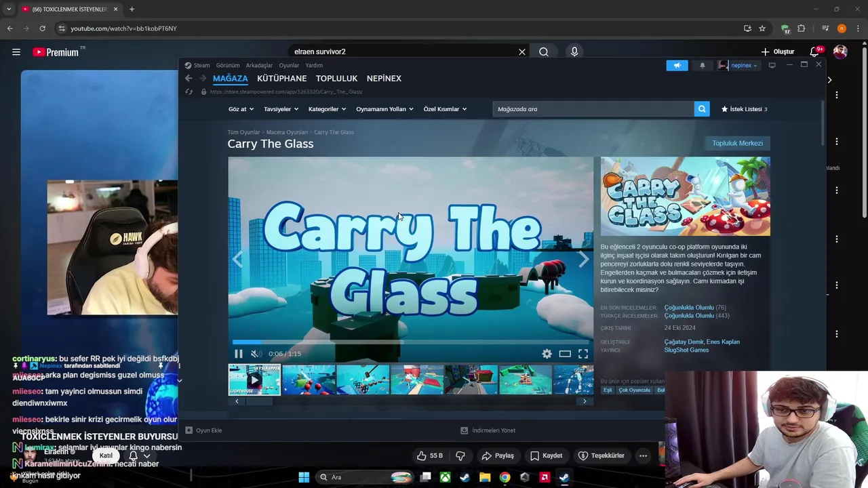Toggle theater mode on the trailer player
The height and width of the screenshot is (488, 868).
click(565, 354)
